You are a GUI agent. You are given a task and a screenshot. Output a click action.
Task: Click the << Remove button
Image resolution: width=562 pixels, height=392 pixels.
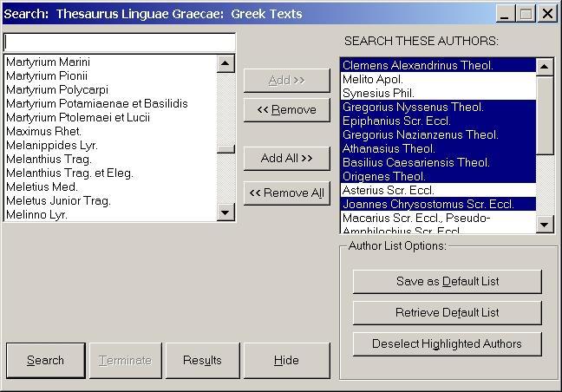coord(287,109)
